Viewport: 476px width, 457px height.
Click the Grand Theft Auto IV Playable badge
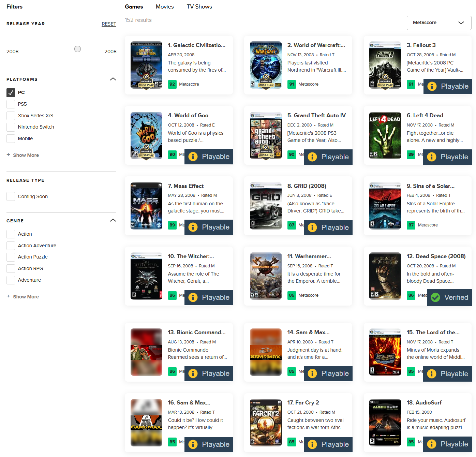tap(328, 157)
